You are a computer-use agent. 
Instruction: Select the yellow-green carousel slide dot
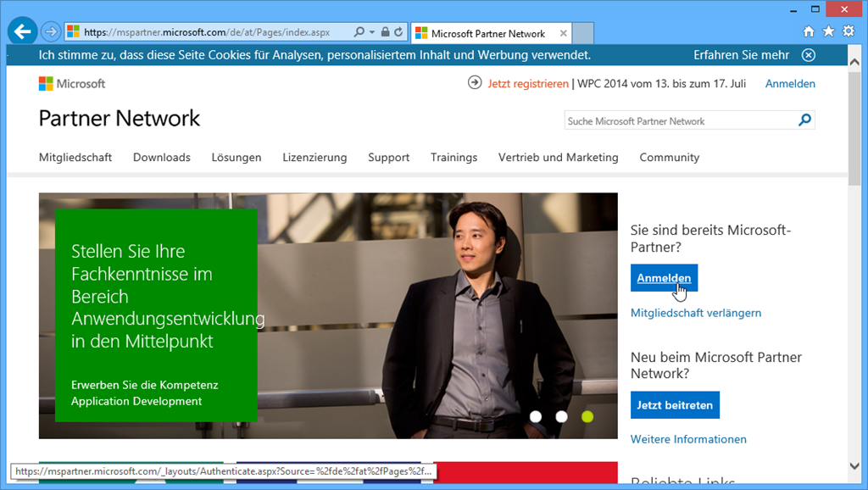[587, 416]
